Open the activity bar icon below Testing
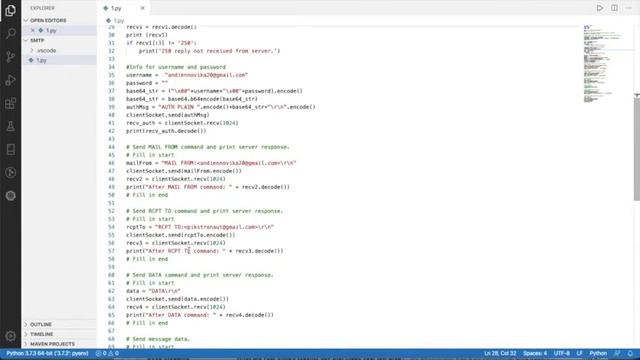 click(x=11, y=149)
